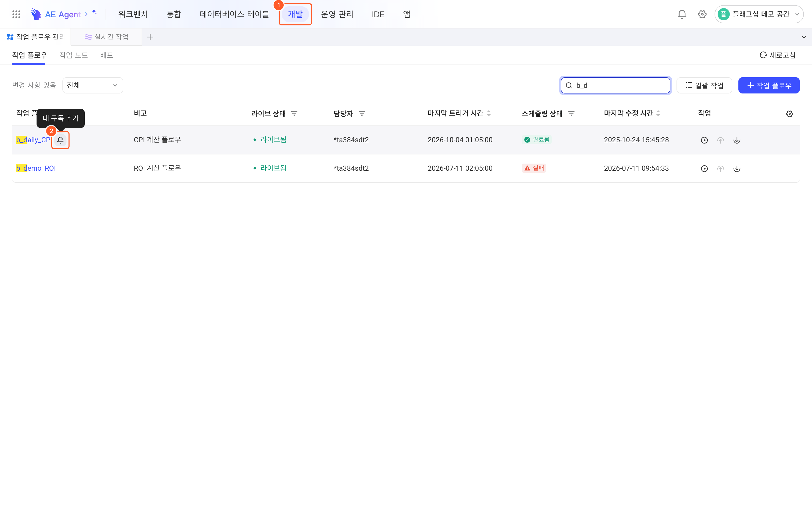Expand the tab list chevron at right
Image resolution: width=812 pixels, height=508 pixels.
[804, 37]
